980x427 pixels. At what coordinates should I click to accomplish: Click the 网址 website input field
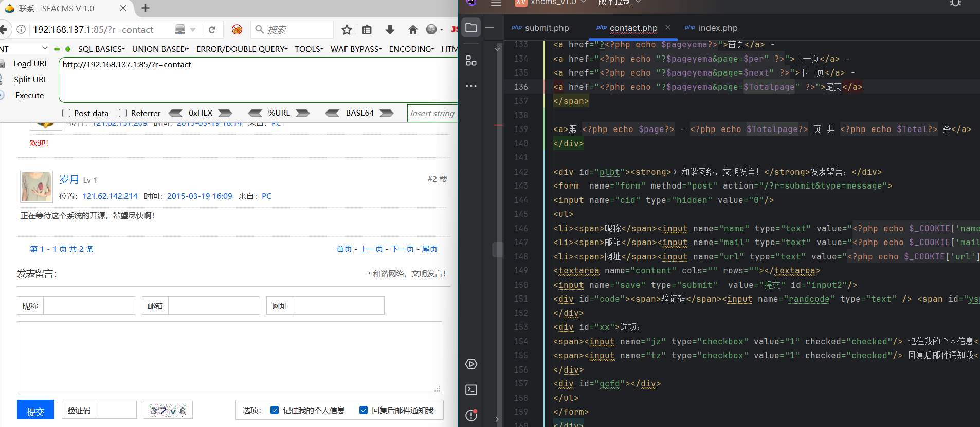338,306
